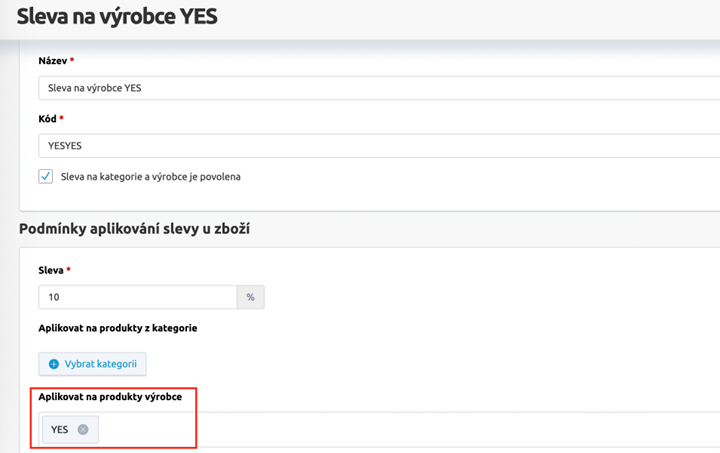Focus the Název text field
The height and width of the screenshot is (453, 720).
point(380,88)
